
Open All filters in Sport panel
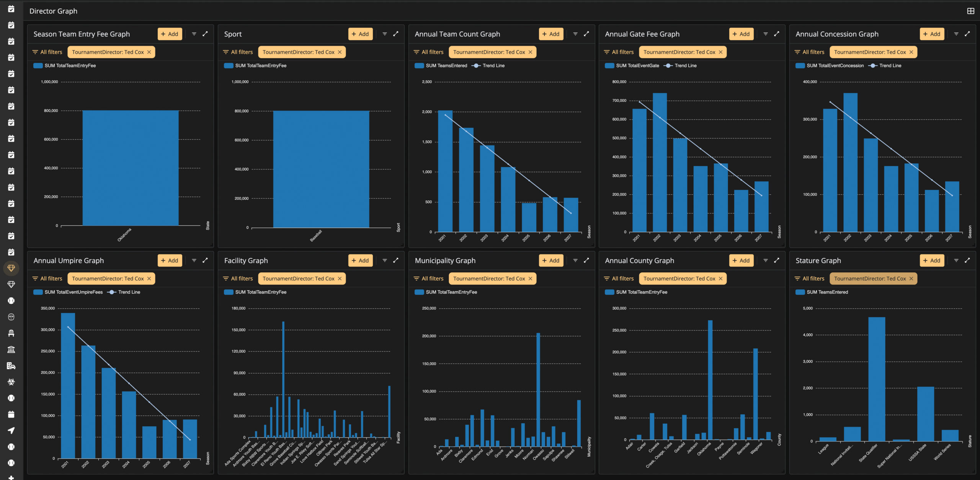(x=238, y=52)
